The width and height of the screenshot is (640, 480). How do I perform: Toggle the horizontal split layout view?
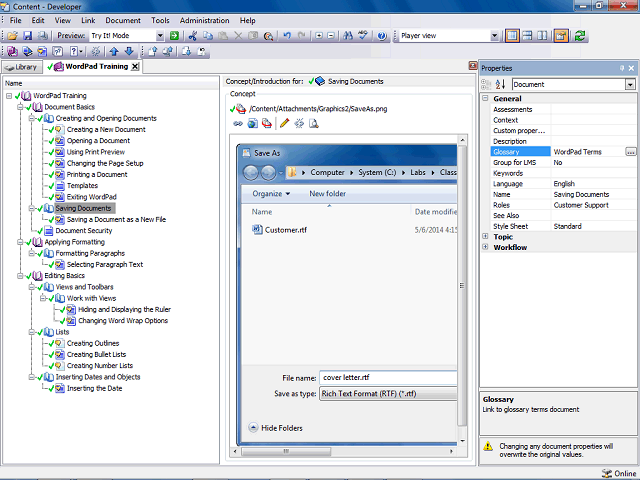pos(527,36)
